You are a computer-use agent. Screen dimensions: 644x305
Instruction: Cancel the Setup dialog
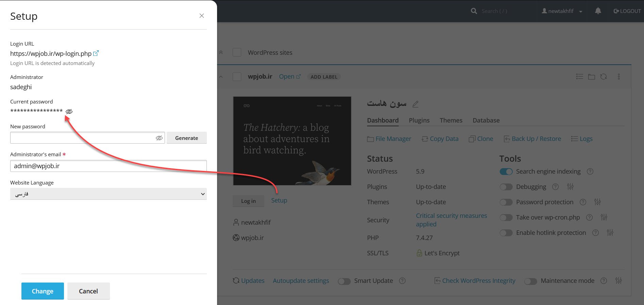pyautogui.click(x=88, y=291)
